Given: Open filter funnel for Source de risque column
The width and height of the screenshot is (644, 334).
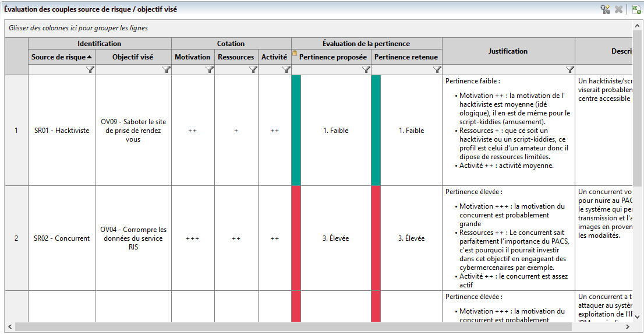Looking at the screenshot, I should click(x=90, y=70).
